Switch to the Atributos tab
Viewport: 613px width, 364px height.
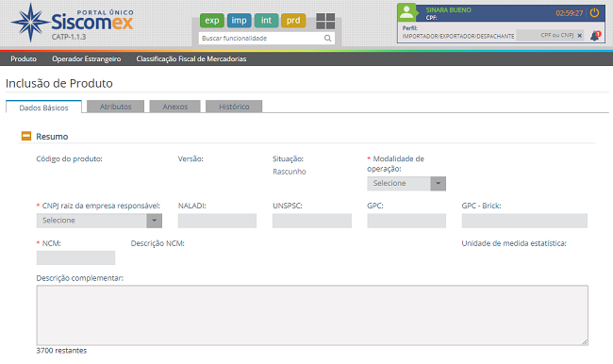coord(115,107)
